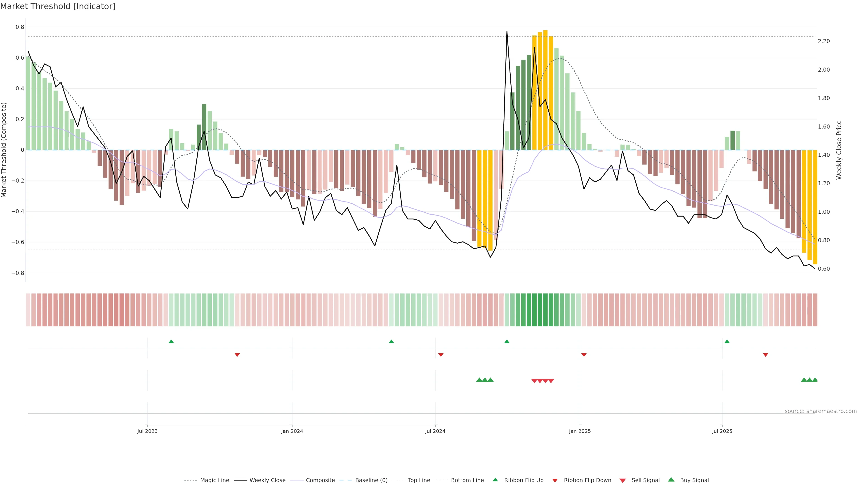The image size is (868, 488).
Task: Click the Ribbon Flip Down marker right of Jul 2024
Action: pos(441,355)
